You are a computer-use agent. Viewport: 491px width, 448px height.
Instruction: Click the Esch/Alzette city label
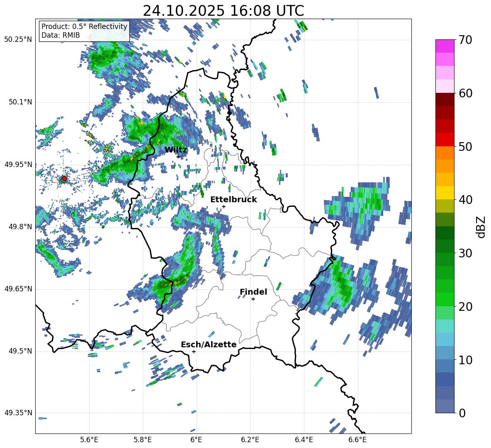[x=209, y=344]
